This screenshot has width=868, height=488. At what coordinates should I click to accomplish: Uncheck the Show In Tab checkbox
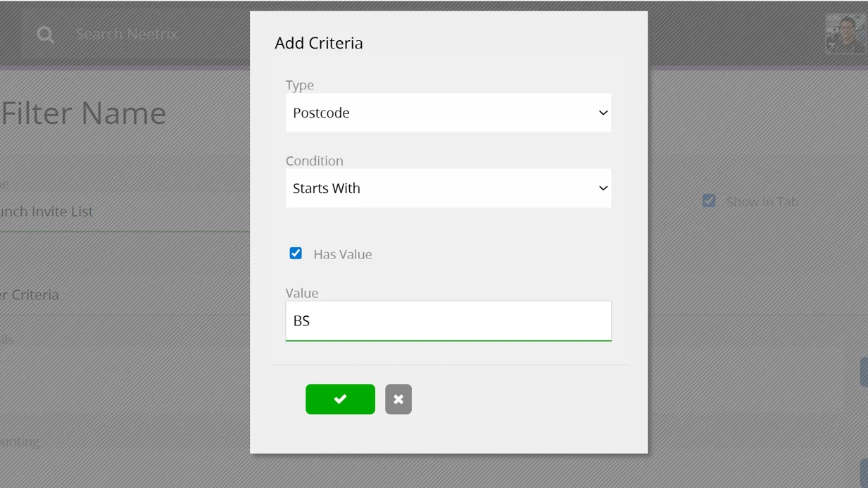709,201
